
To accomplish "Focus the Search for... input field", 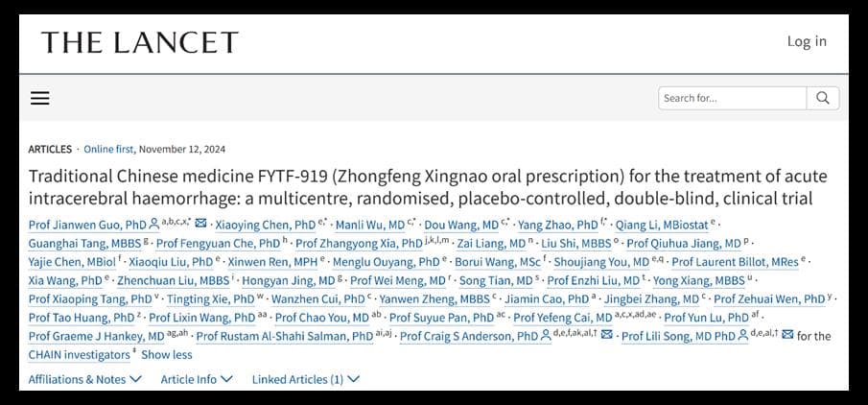I will click(x=732, y=98).
